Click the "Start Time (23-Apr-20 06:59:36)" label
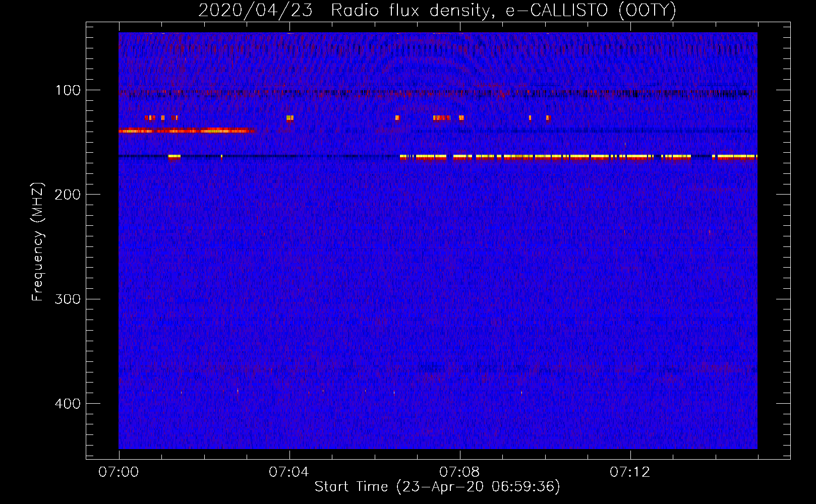 [x=437, y=487]
